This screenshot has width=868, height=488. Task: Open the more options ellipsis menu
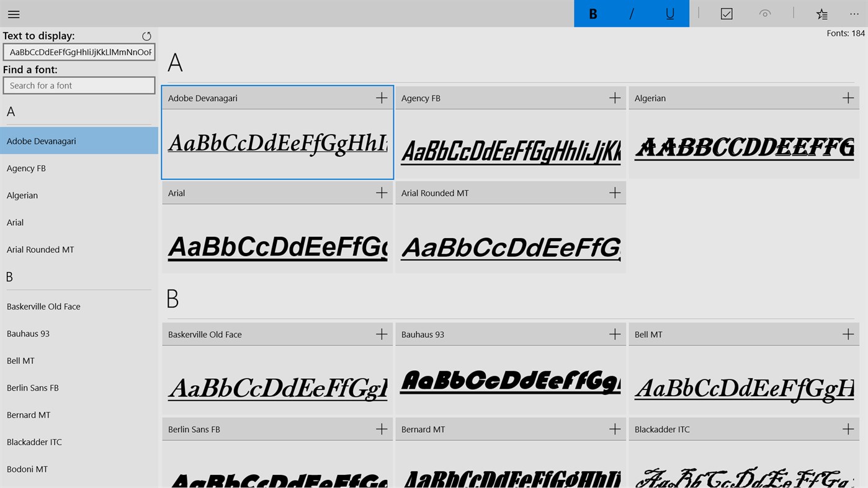pos(854,14)
